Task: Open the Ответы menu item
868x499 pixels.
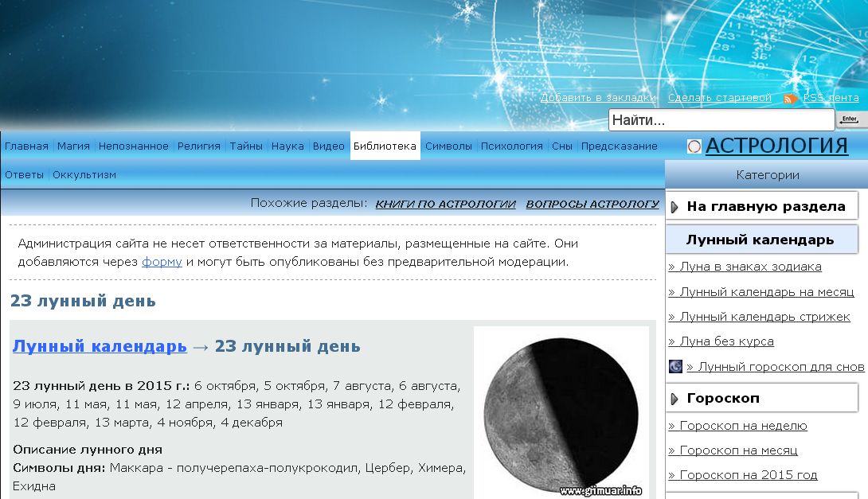Action: pyautogui.click(x=25, y=175)
